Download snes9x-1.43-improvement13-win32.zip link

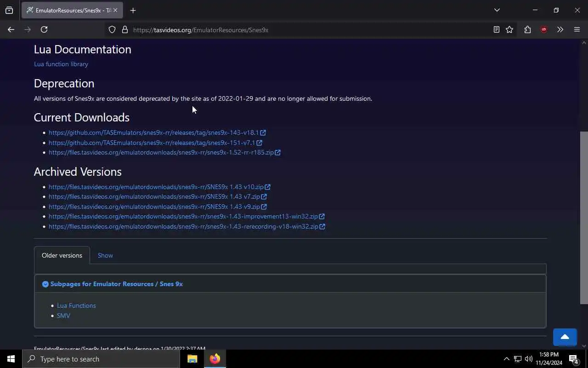tap(183, 216)
